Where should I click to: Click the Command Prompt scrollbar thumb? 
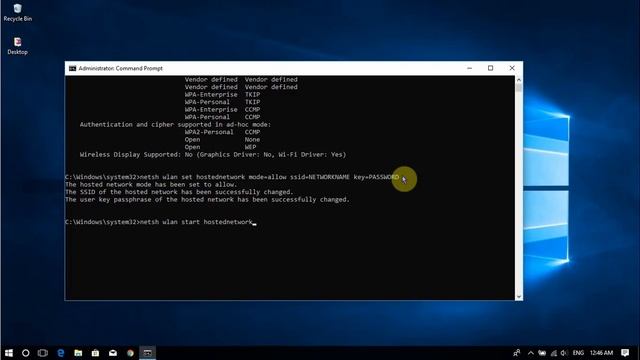point(519,88)
